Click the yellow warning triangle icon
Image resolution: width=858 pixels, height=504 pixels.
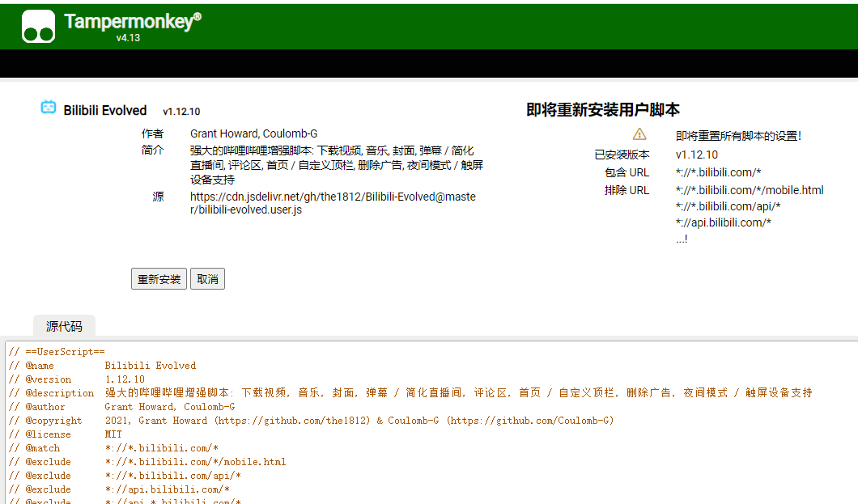coord(639,134)
